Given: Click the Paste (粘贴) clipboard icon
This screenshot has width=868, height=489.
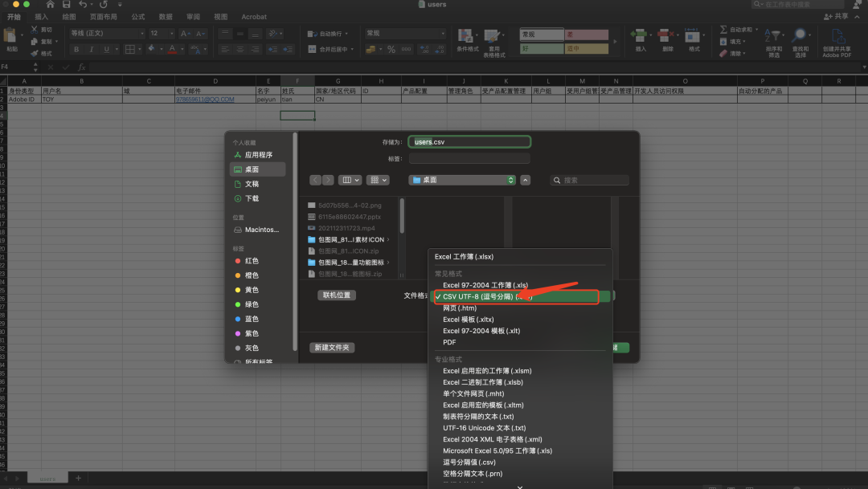Looking at the screenshot, I should (10, 36).
